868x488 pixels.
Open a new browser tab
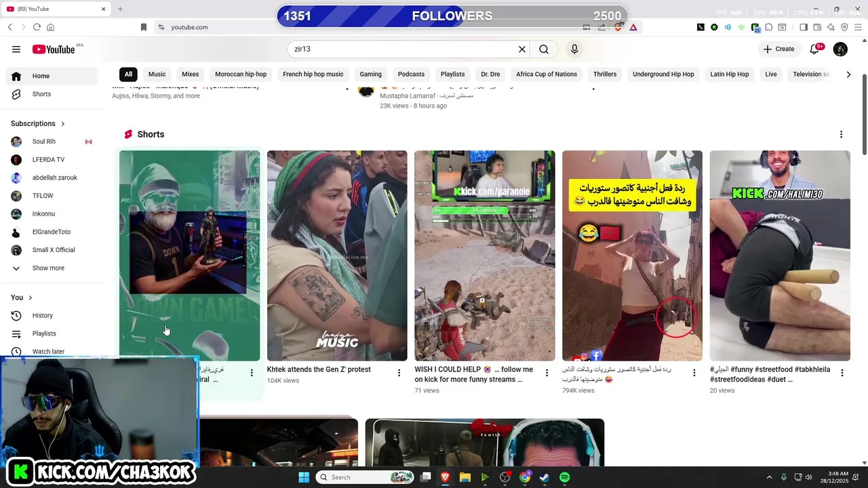[120, 9]
